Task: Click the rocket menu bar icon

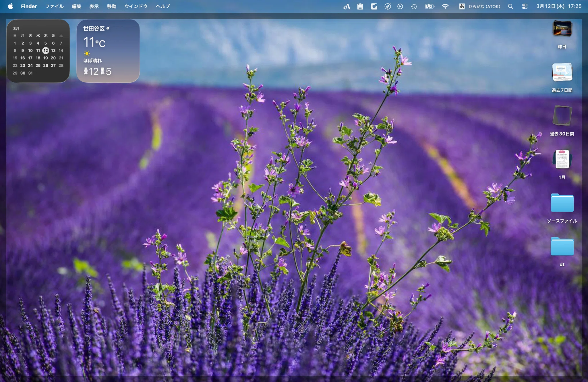Action: (388, 6)
